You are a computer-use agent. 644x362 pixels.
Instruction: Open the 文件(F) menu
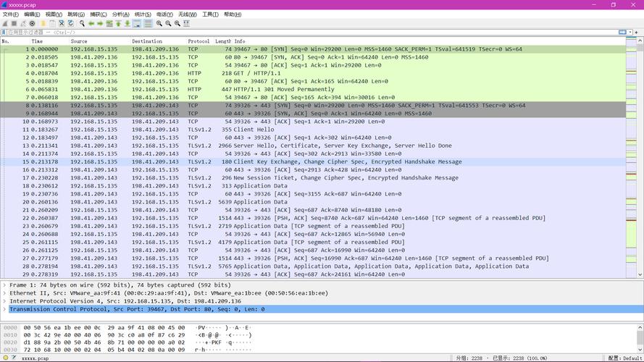tap(11, 14)
